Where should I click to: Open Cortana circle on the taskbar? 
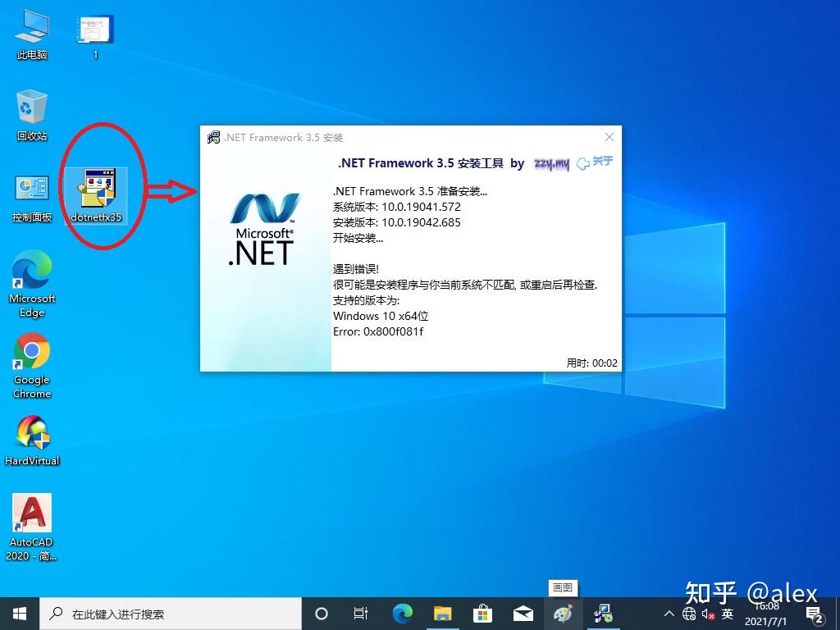click(x=322, y=614)
